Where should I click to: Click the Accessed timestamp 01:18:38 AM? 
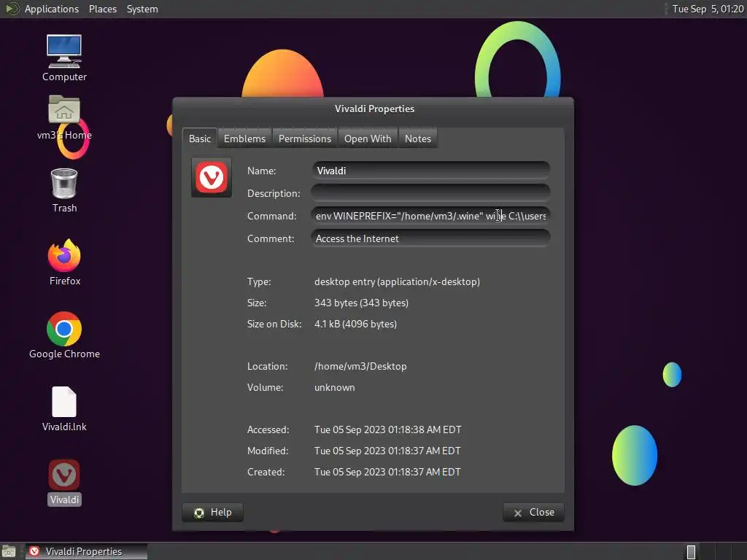click(388, 429)
